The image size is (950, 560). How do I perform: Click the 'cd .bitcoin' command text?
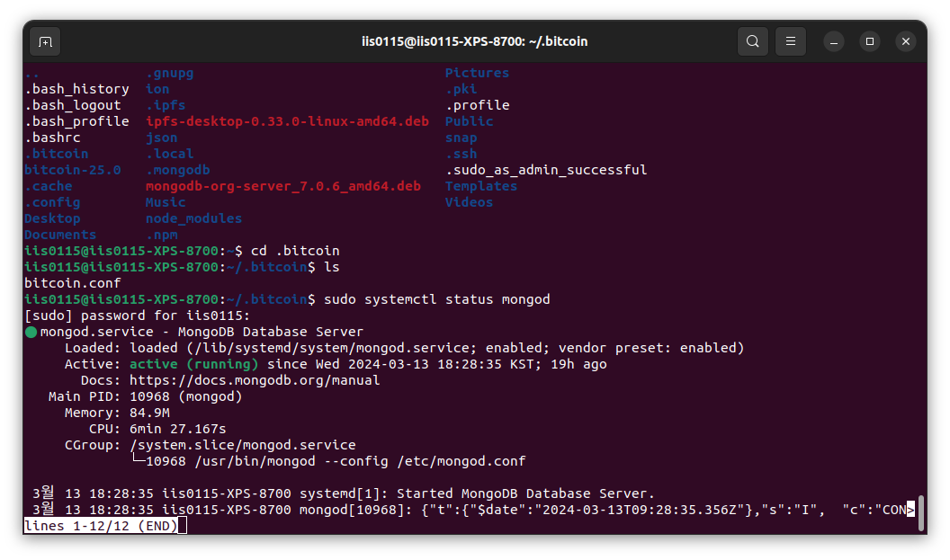(295, 251)
